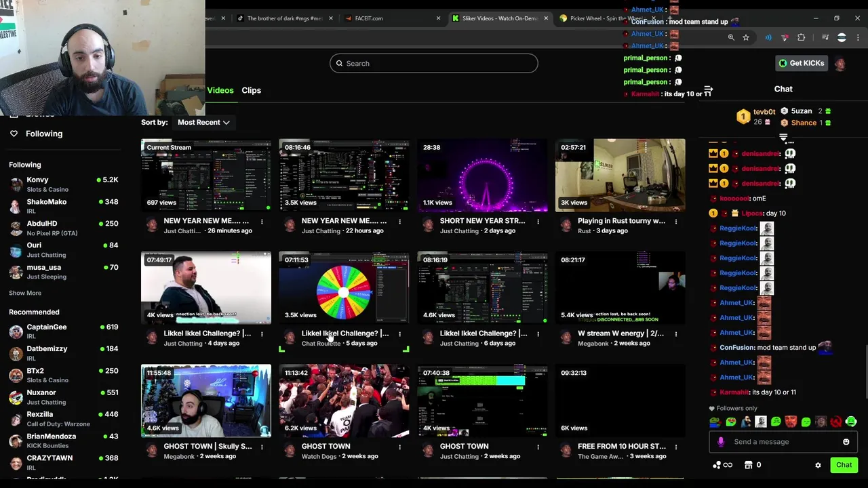Close the FACEIT.com browser tab

pyautogui.click(x=438, y=18)
